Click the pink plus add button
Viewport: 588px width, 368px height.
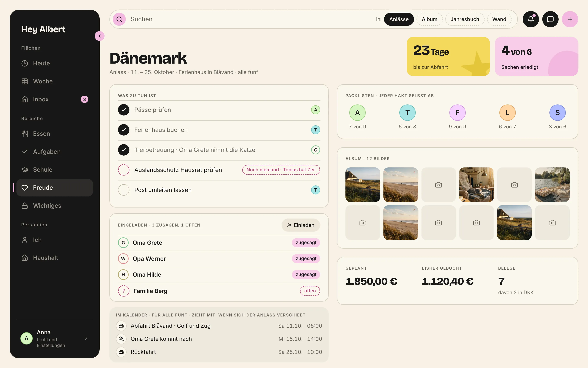coord(570,19)
